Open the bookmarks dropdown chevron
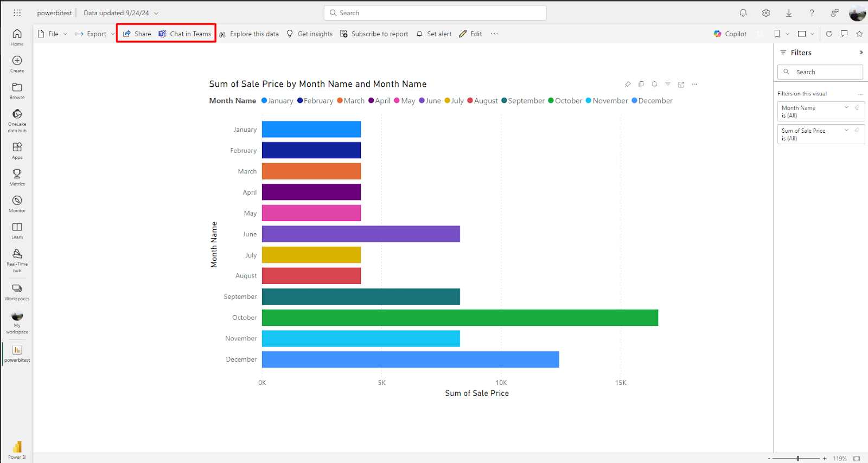This screenshot has height=463, width=868. 788,34
